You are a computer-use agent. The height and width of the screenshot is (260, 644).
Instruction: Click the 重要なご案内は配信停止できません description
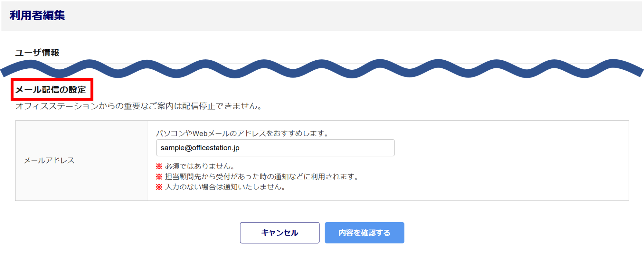click(x=138, y=106)
